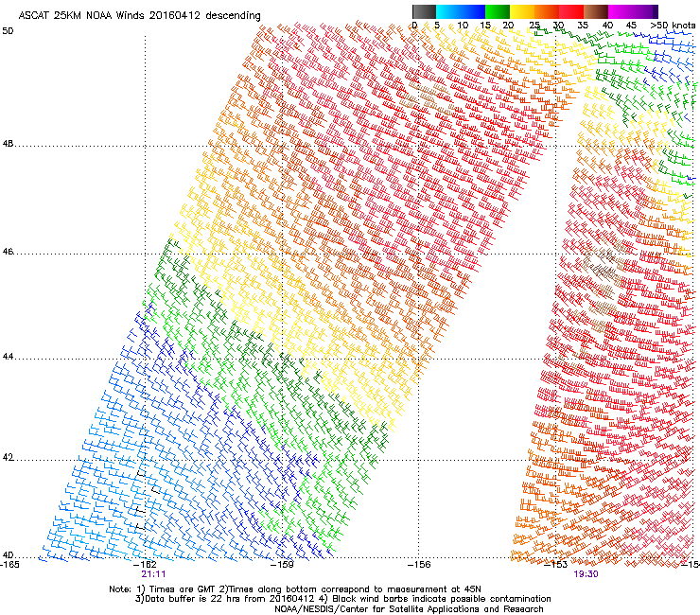Click the purple time label '19:30'
This screenshot has height=615, width=700.
tap(586, 574)
